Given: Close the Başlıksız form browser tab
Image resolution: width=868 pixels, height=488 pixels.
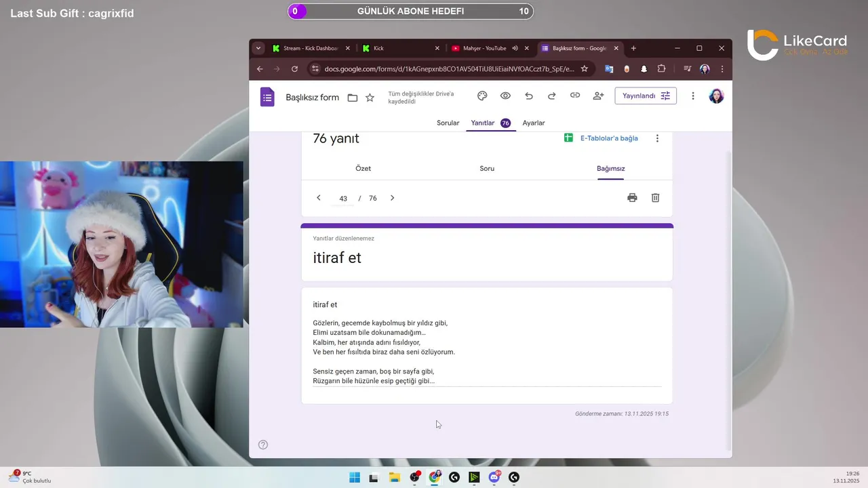Looking at the screenshot, I should pos(616,48).
